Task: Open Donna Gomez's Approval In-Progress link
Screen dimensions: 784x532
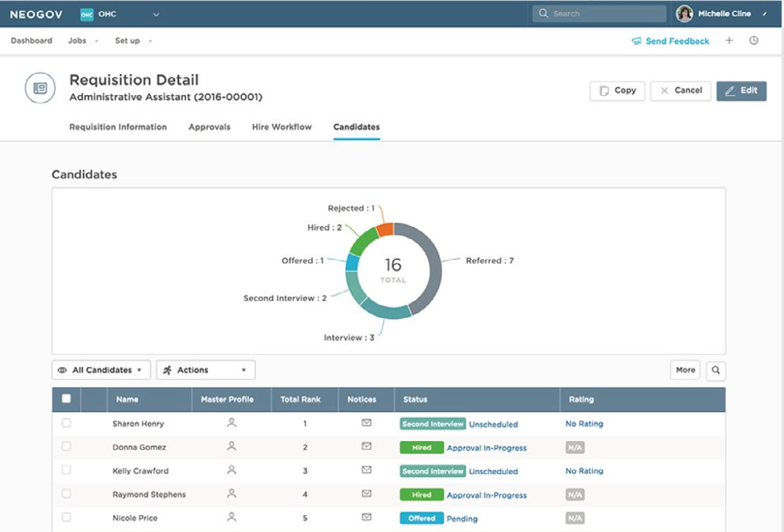Action: (486, 448)
